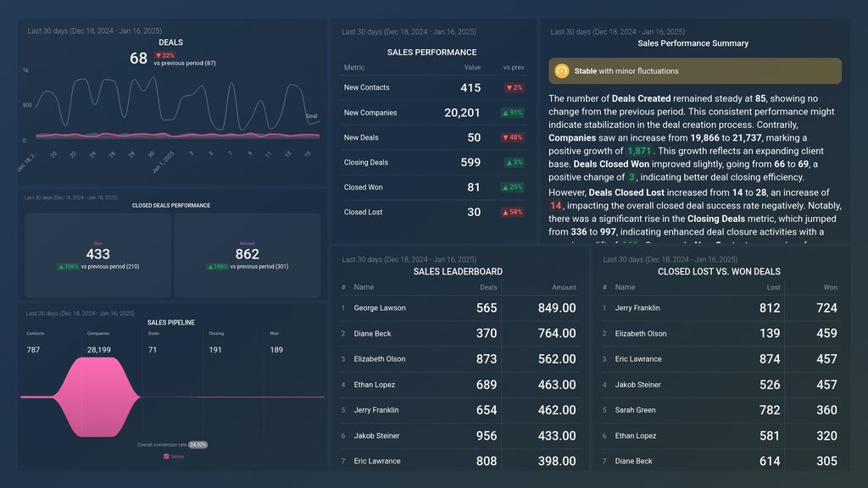The width and height of the screenshot is (868, 488).
Task: Click the Won value 189 in Sales Pipeline
Action: click(276, 350)
